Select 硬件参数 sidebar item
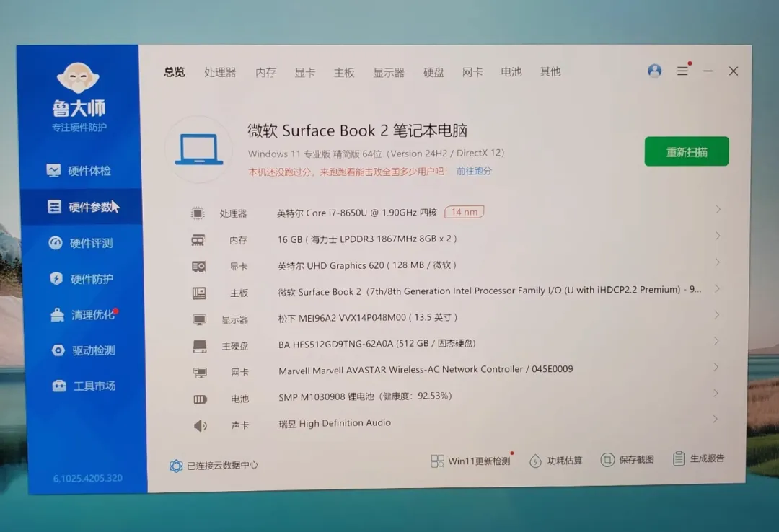779x532 pixels. tap(82, 207)
